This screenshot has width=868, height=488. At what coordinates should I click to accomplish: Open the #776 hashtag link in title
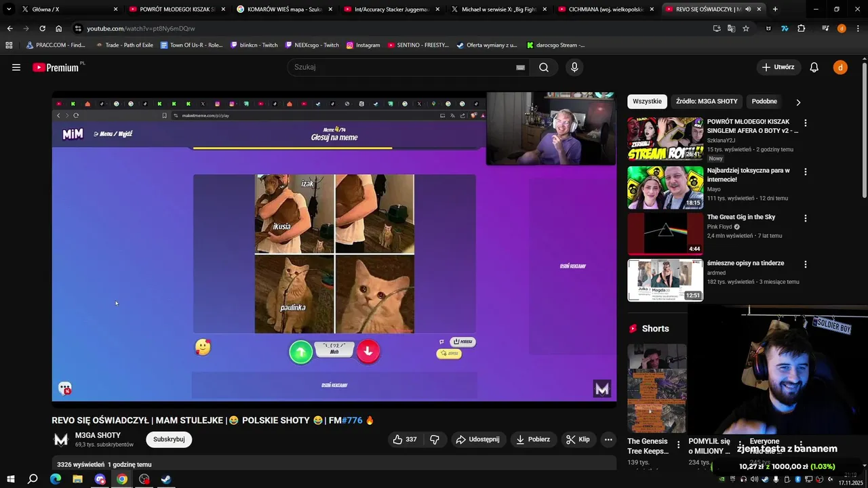point(352,420)
